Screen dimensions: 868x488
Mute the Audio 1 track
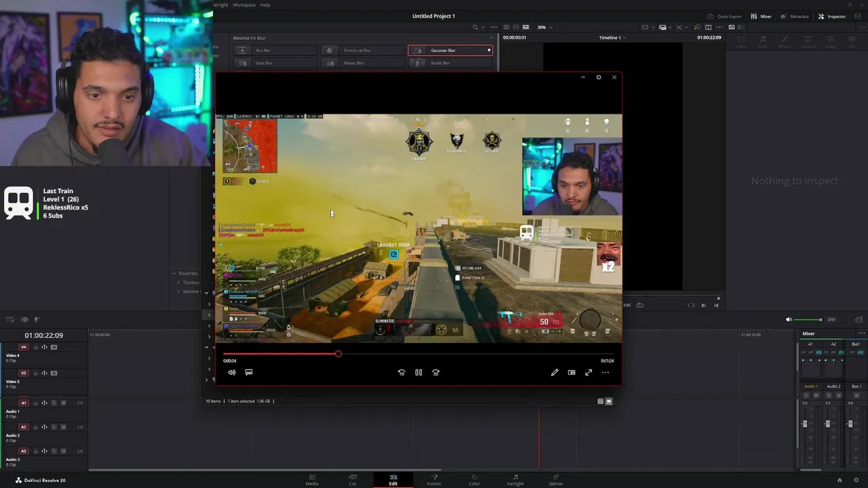point(64,403)
